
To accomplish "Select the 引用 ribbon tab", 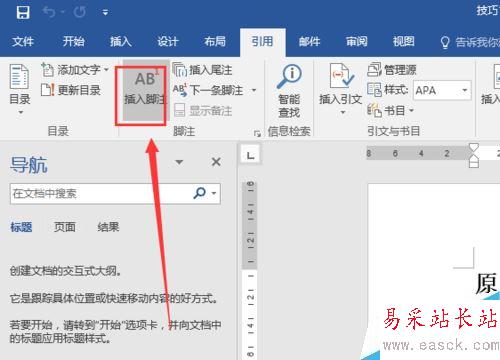I will coord(262,42).
